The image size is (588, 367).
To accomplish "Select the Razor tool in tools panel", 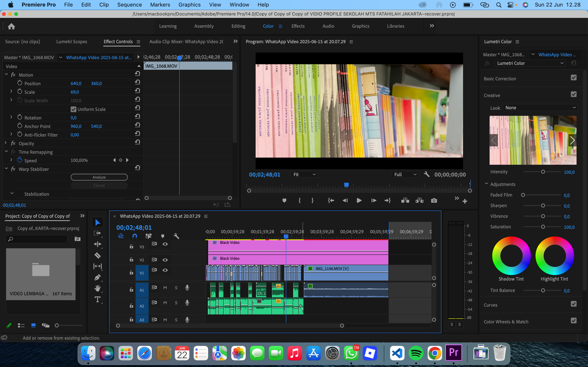I will tap(97, 255).
